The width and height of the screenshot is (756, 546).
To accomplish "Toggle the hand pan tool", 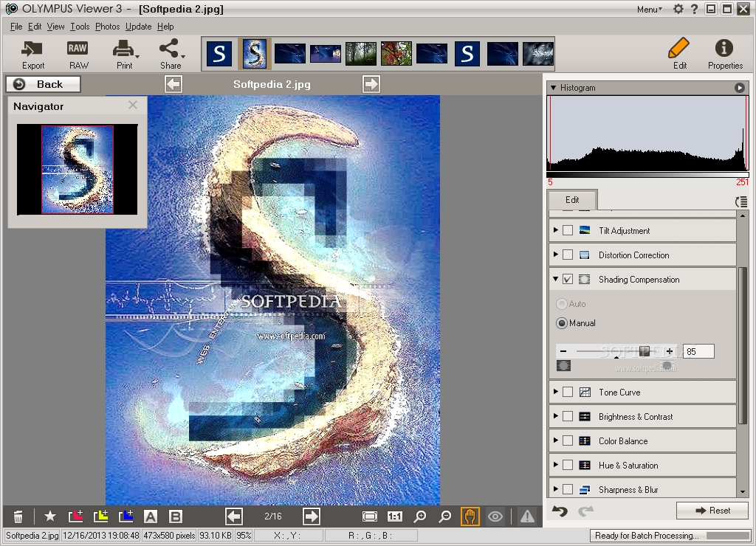I will point(470,516).
